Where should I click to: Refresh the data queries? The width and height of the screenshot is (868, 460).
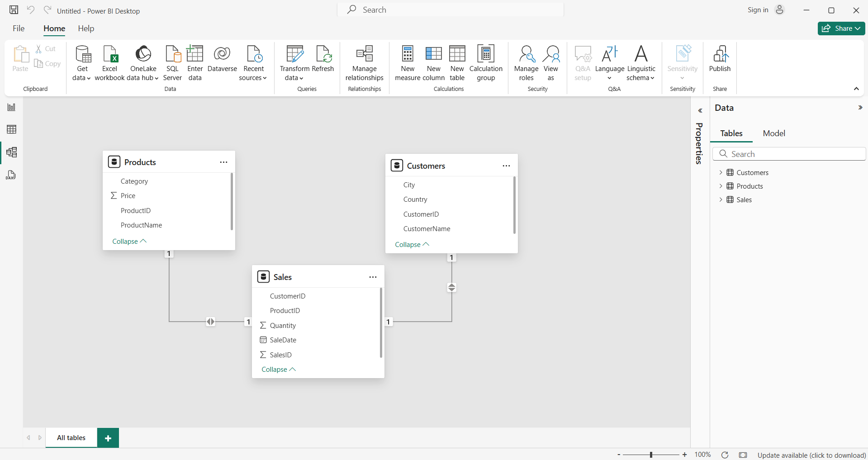click(323, 59)
